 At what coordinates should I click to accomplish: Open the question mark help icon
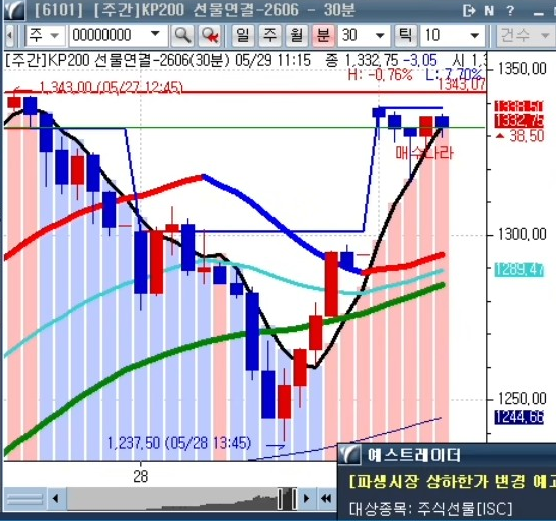pyautogui.click(x=510, y=10)
